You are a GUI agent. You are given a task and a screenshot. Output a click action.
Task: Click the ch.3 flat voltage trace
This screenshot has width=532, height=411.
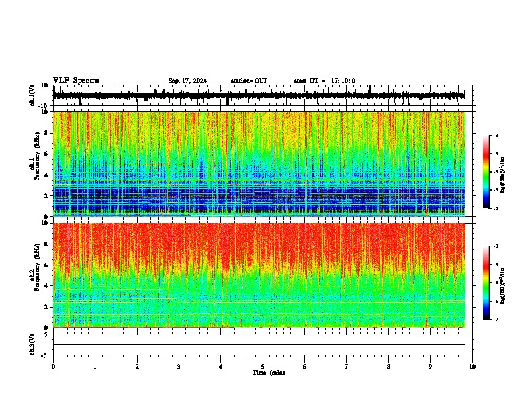coord(259,345)
